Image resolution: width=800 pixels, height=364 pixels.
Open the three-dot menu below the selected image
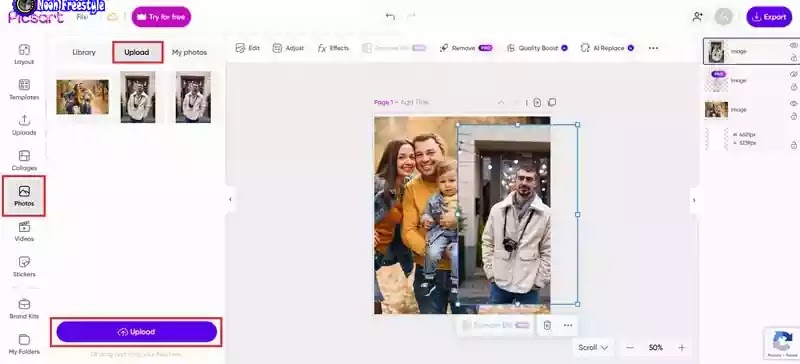click(x=568, y=325)
